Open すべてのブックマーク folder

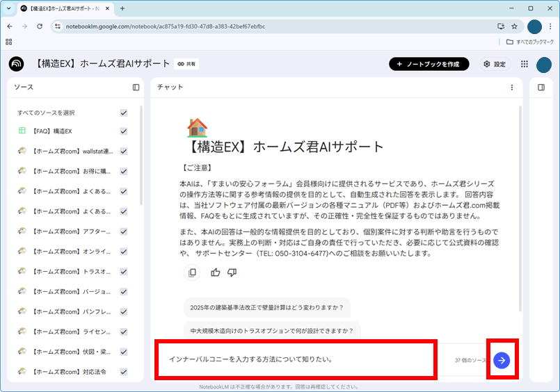[530, 42]
